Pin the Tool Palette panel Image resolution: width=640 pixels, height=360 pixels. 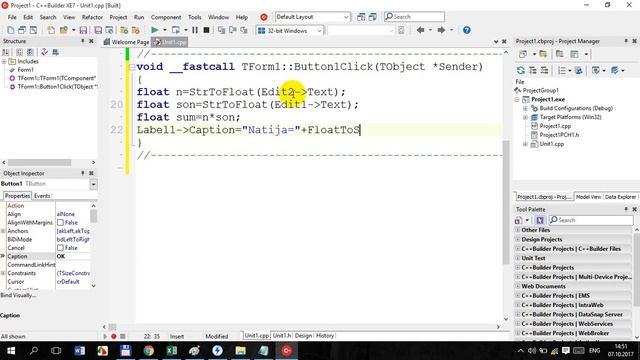coord(626,209)
